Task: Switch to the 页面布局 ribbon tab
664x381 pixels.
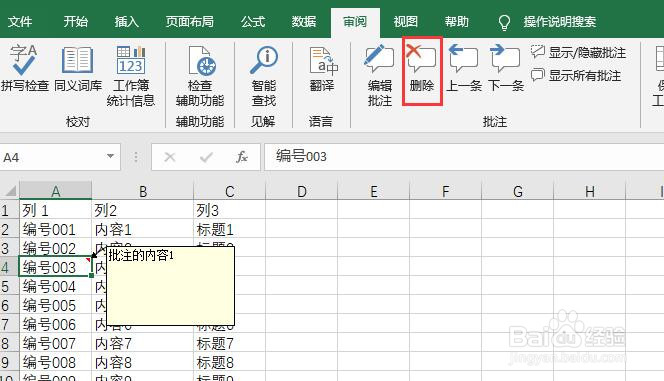Action: [189, 21]
